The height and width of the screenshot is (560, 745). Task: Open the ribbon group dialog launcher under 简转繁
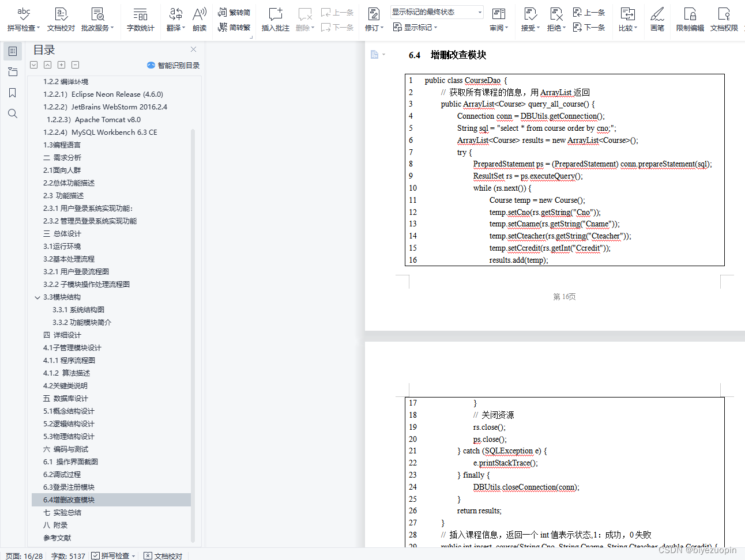[251, 37]
